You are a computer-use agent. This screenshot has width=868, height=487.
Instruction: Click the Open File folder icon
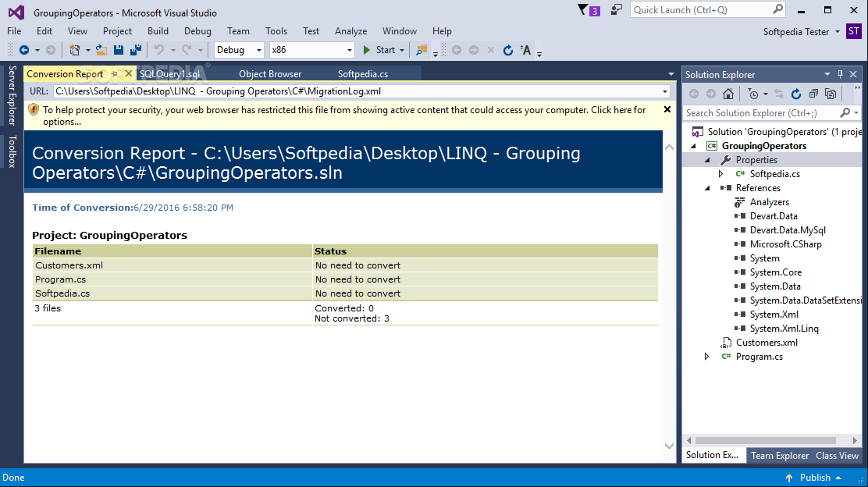click(x=101, y=50)
